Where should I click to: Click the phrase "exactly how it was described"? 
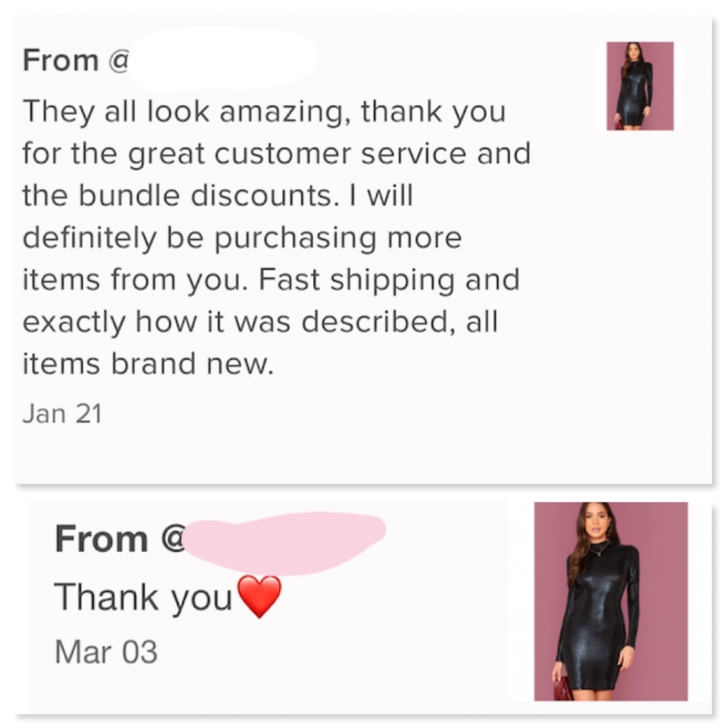click(x=229, y=322)
